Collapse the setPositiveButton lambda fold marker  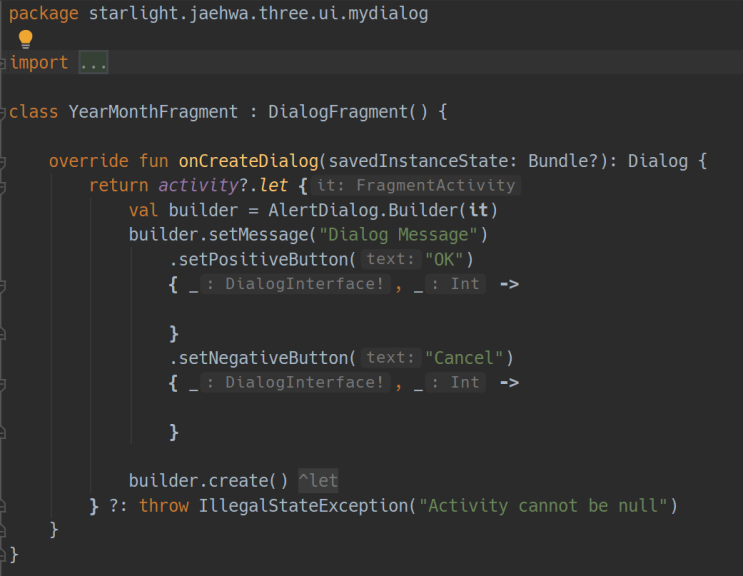tap(4, 284)
